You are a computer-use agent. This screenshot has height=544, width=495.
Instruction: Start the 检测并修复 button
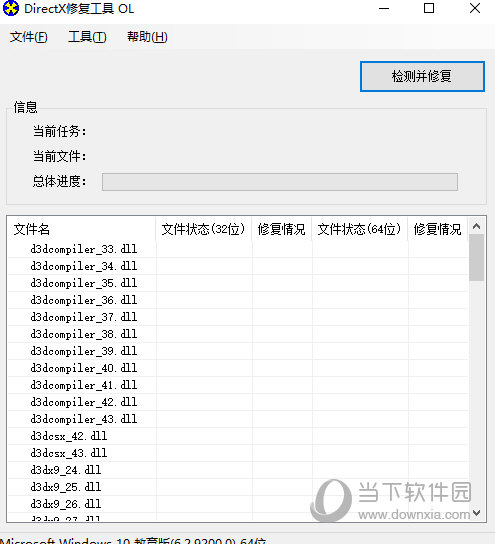[x=422, y=76]
